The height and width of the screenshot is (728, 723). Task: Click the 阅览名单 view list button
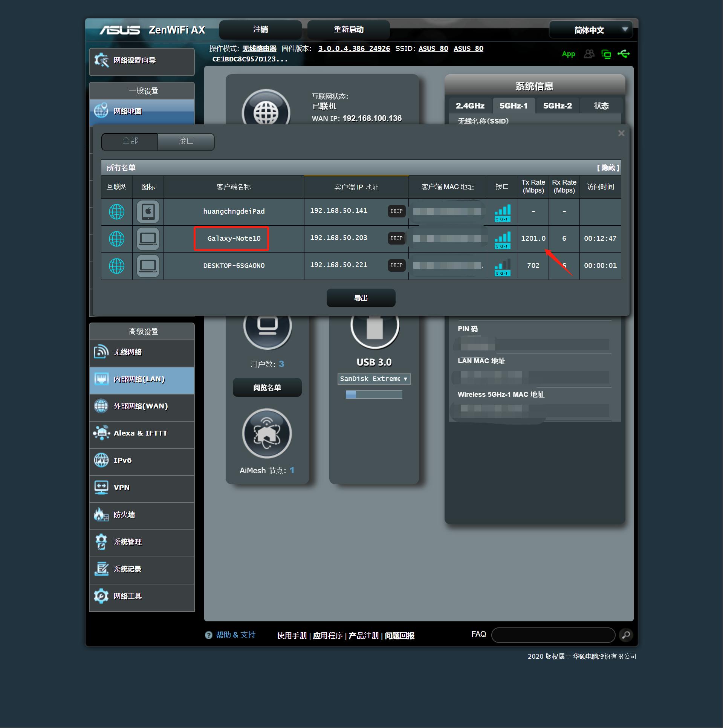[267, 387]
